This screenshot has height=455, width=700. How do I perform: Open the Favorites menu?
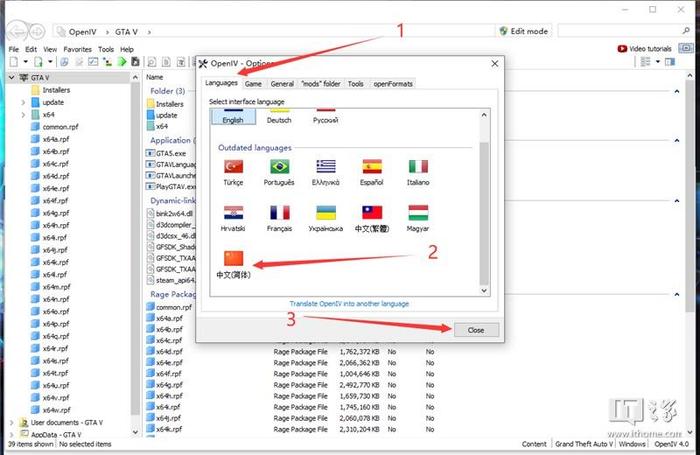(77, 49)
